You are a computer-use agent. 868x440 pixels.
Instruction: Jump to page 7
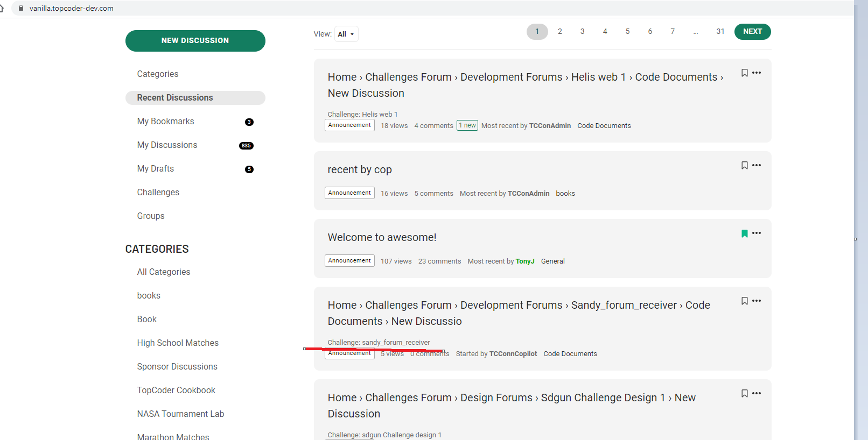coord(673,31)
